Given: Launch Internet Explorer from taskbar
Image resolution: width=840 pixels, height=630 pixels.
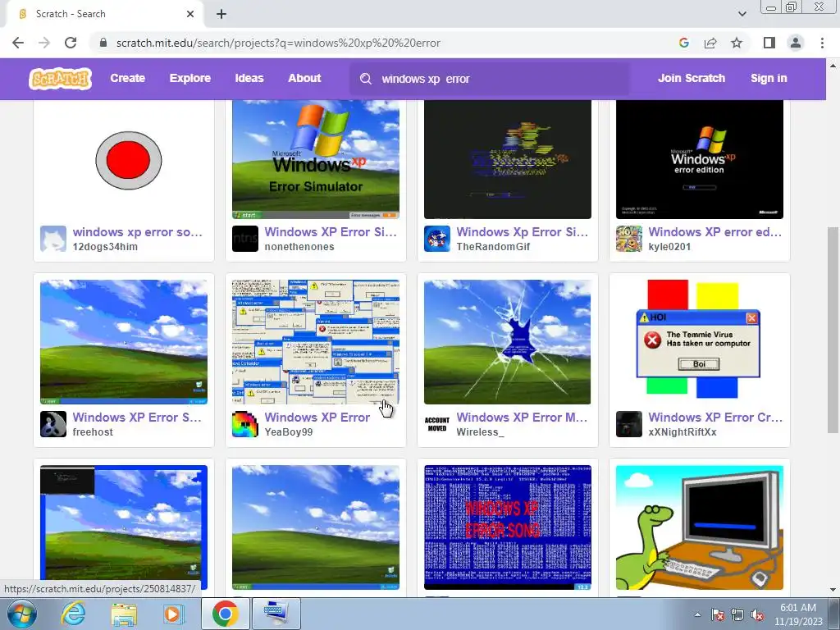Looking at the screenshot, I should pos(73,614).
